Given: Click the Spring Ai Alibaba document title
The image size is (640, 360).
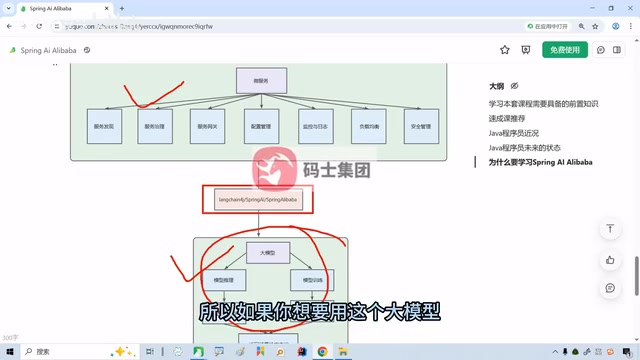Looking at the screenshot, I should click(48, 50).
